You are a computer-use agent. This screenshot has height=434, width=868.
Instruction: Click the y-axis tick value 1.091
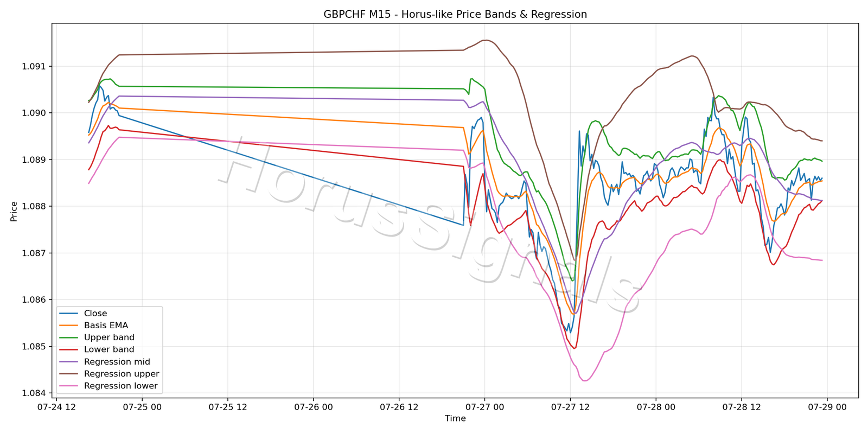pos(34,67)
